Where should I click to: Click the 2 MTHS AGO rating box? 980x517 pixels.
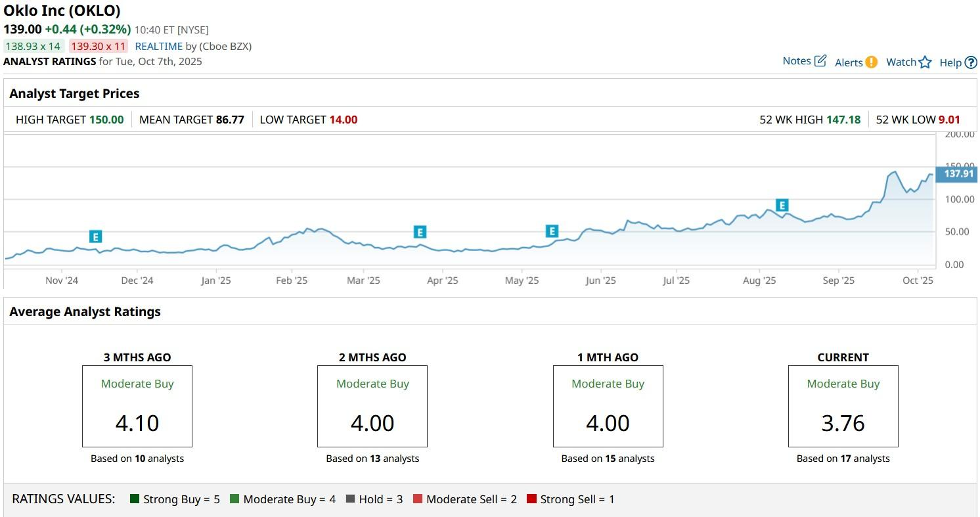point(372,407)
